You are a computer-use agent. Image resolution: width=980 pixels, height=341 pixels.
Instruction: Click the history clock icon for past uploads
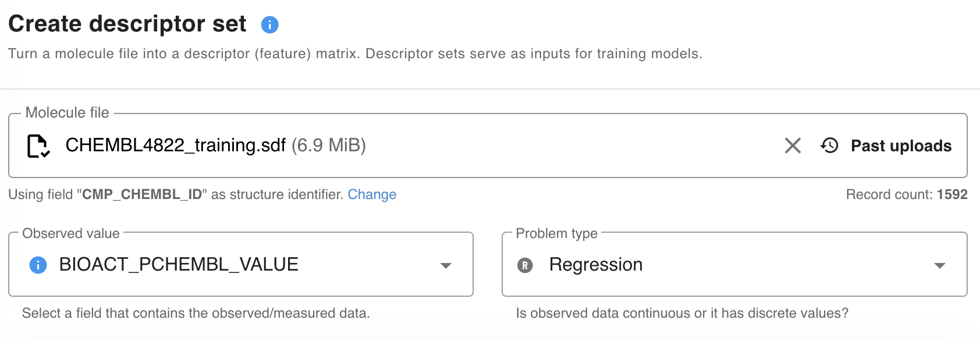coord(829,145)
